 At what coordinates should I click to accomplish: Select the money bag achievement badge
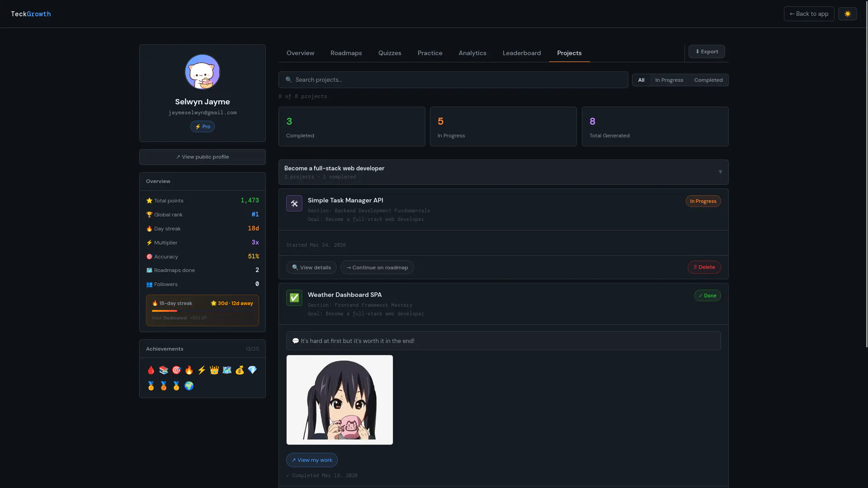click(240, 370)
